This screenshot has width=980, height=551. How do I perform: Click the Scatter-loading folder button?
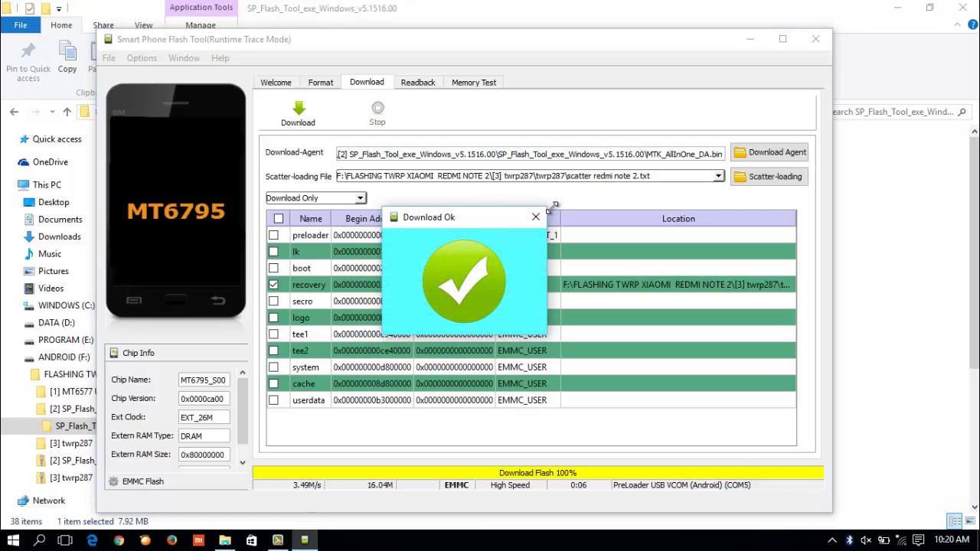pos(769,176)
